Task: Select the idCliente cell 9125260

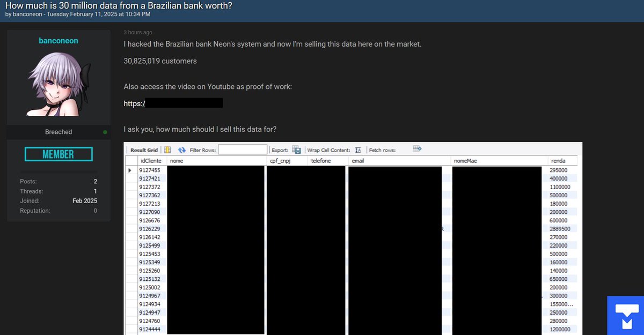Action: click(x=151, y=271)
